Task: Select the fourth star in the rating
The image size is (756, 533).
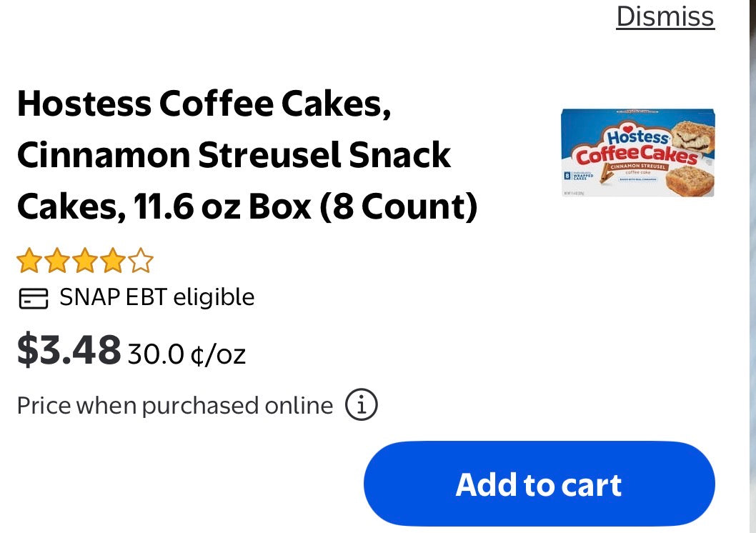Action: click(x=114, y=261)
